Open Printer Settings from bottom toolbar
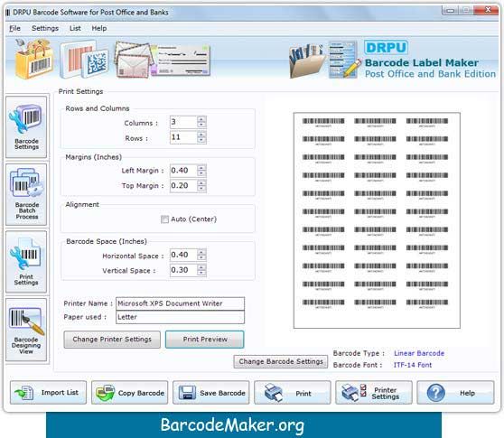 pos(374,392)
